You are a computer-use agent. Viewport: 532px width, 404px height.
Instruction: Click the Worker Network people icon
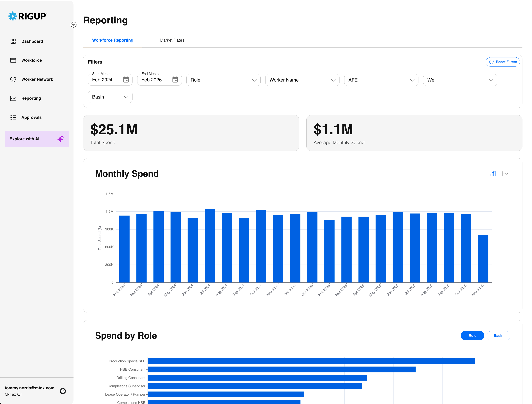click(13, 79)
